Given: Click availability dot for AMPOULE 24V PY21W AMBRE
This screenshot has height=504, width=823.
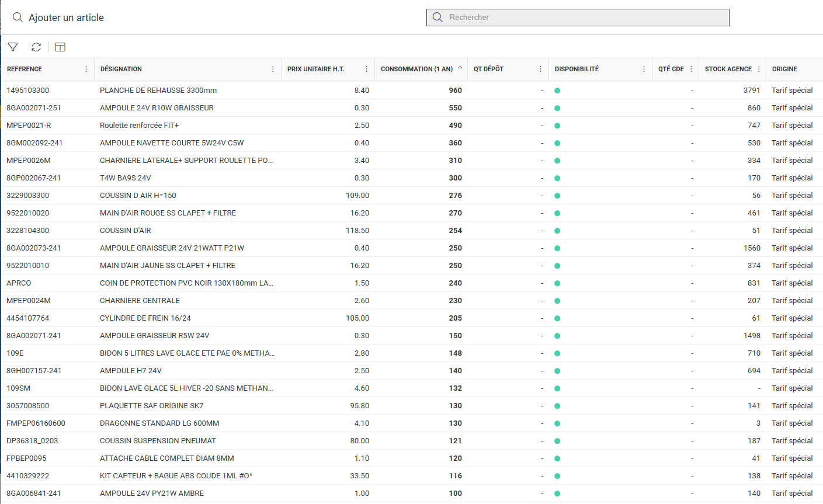Looking at the screenshot, I should pyautogui.click(x=557, y=493).
